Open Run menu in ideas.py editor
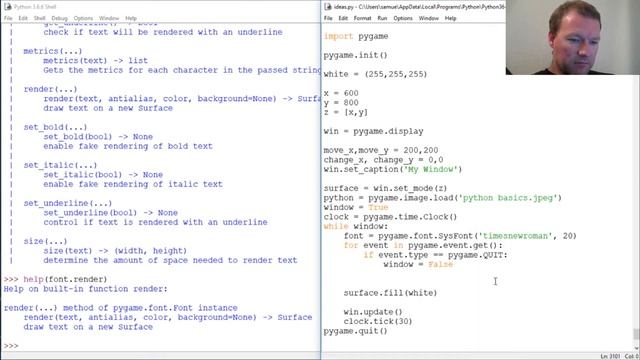This screenshot has height=360, width=640. (382, 18)
